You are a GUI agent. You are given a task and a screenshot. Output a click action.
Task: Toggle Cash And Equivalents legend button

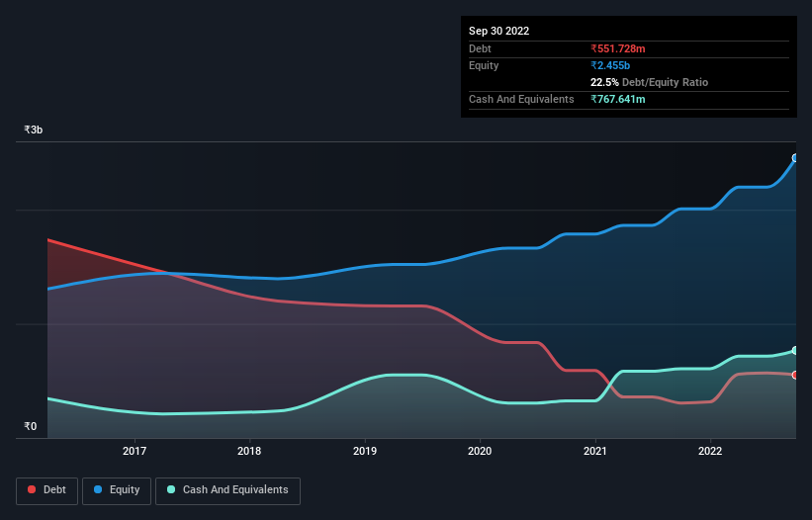pos(227,490)
